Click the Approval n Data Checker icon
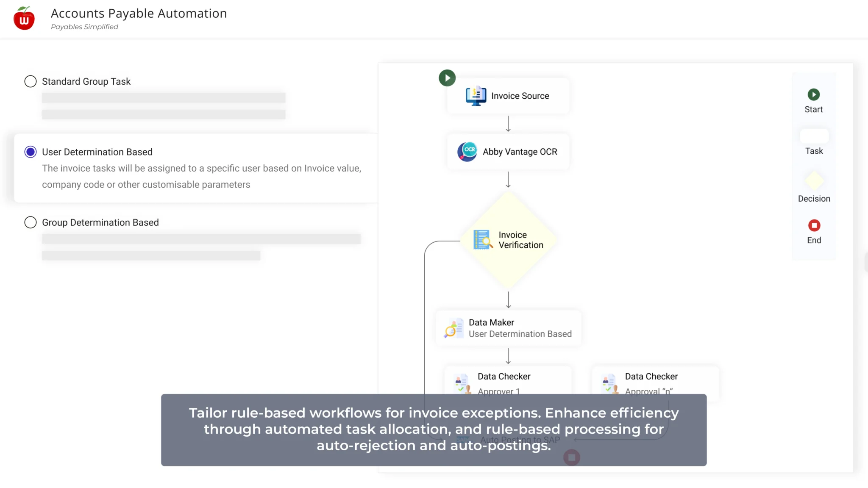This screenshot has width=868, height=488. [x=609, y=383]
